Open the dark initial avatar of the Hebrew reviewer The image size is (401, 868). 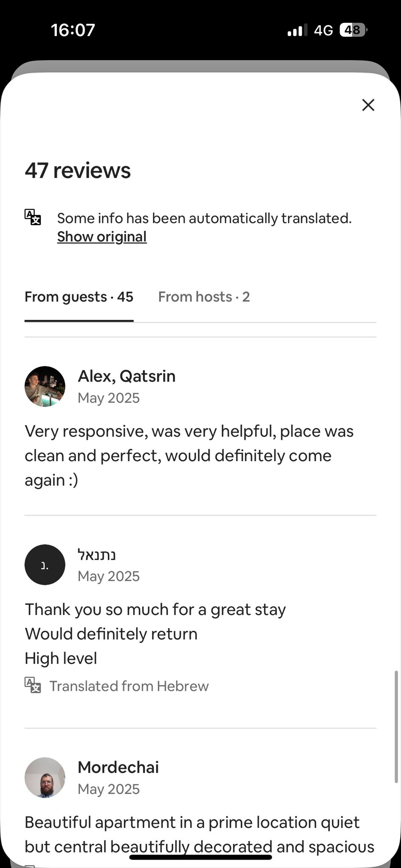point(45,565)
